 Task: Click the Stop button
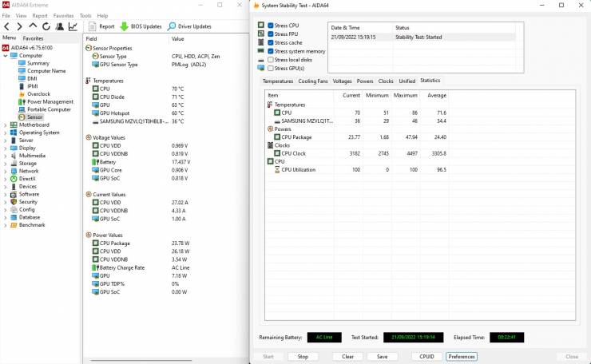click(303, 357)
